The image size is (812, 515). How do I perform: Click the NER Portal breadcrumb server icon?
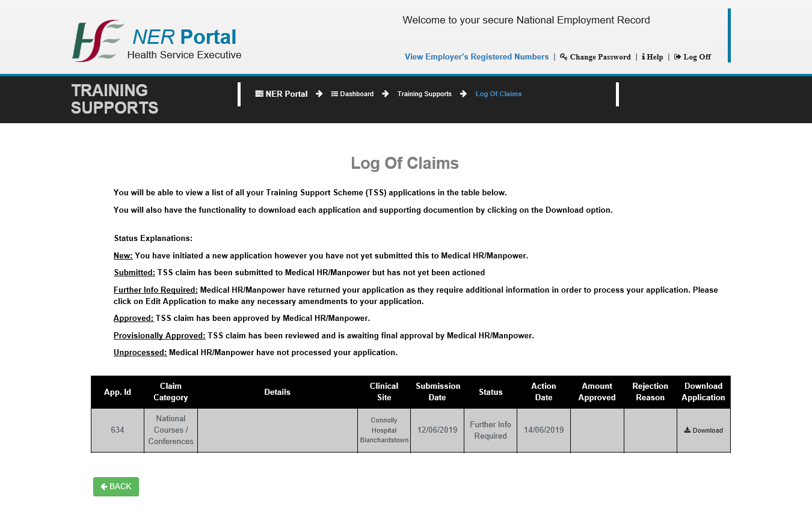click(259, 94)
